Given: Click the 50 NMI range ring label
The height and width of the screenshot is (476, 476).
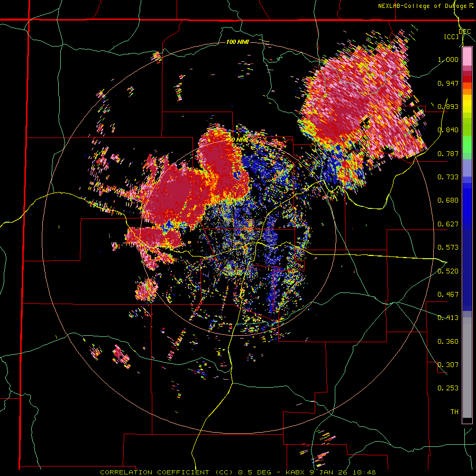Looking at the screenshot, I should pos(238,140).
